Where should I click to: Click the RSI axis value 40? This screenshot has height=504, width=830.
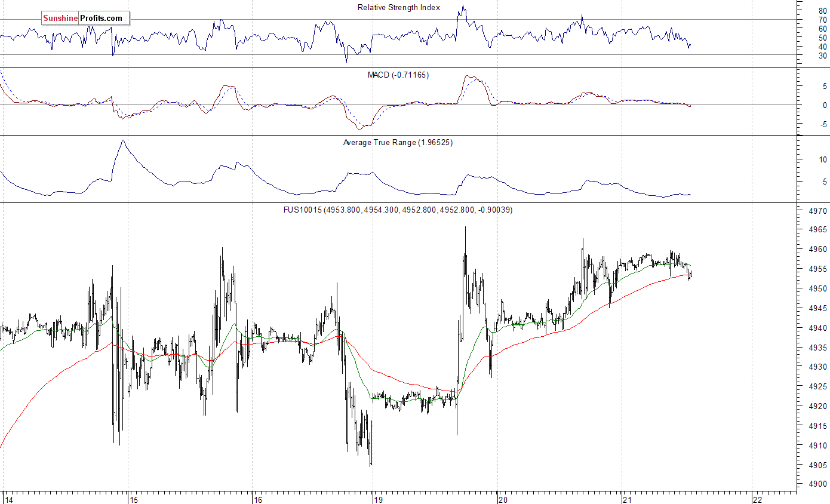[823, 47]
